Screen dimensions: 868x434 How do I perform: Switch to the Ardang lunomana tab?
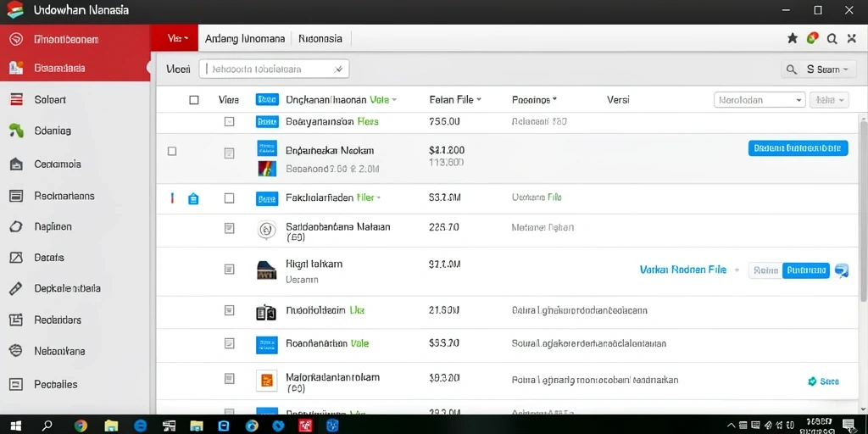(245, 39)
